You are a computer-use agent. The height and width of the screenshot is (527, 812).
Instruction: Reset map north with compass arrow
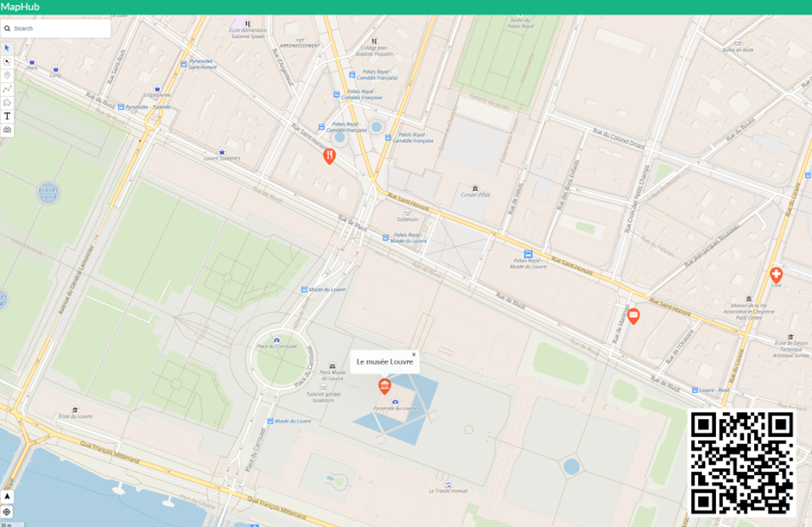7,497
